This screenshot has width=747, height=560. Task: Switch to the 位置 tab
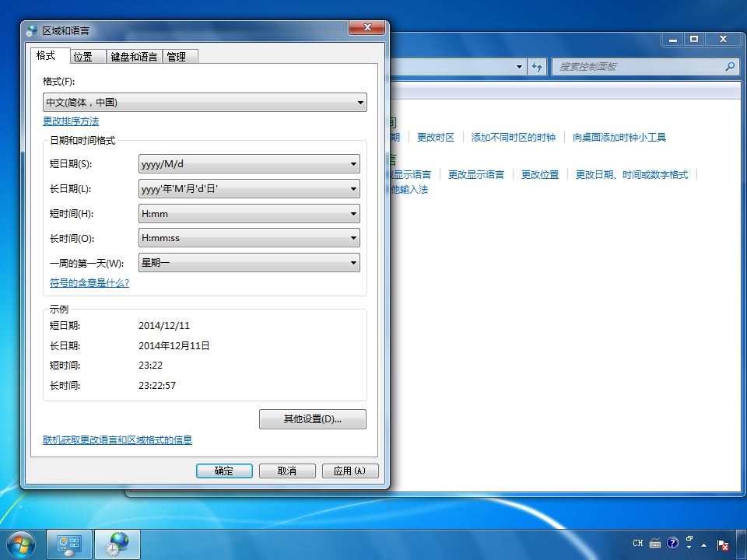click(x=88, y=57)
